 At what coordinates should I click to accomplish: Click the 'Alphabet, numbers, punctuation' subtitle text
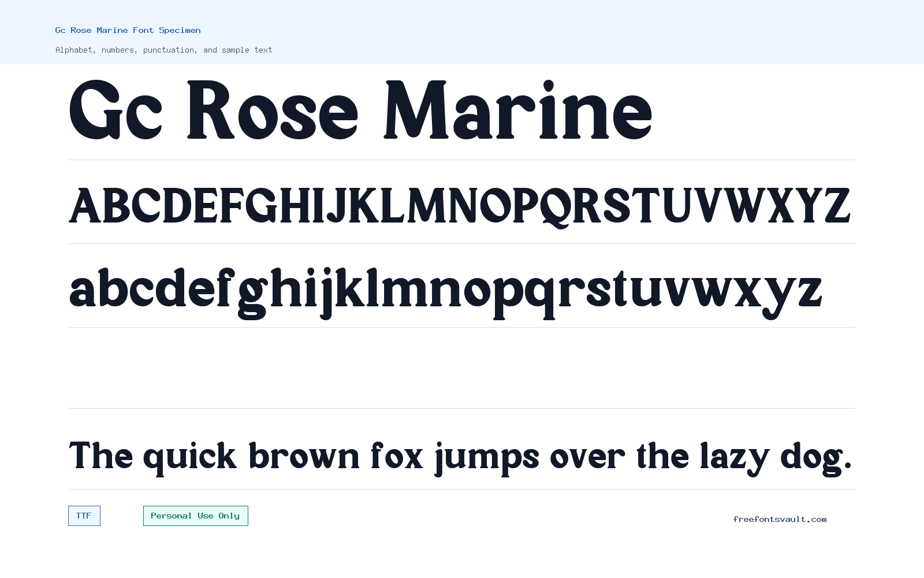[x=163, y=50]
